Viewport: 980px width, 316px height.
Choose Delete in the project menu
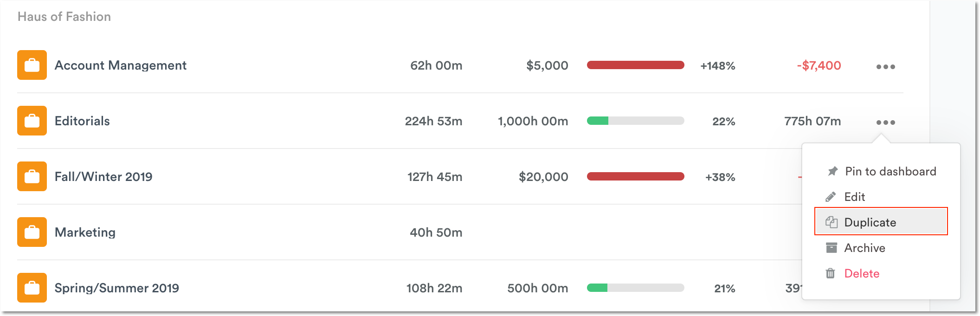(862, 273)
